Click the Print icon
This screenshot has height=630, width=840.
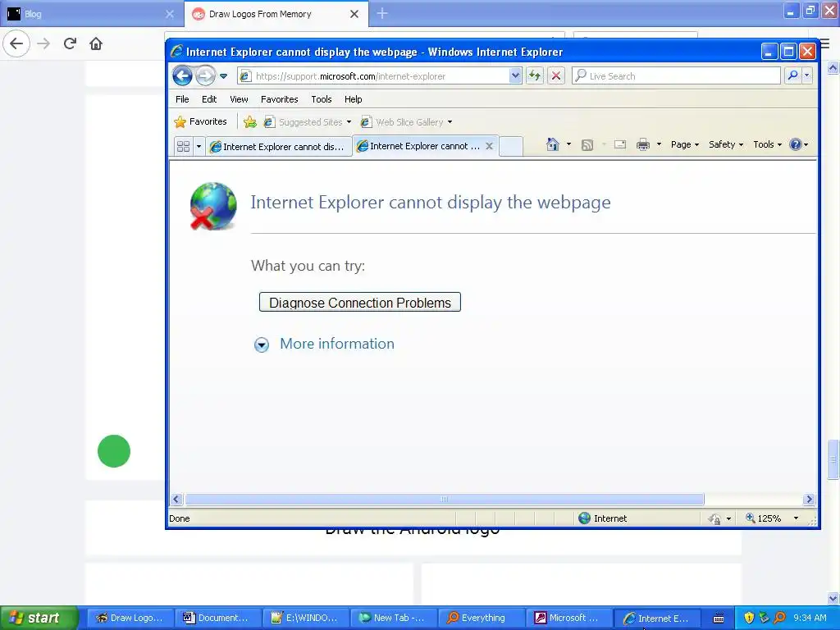[643, 144]
